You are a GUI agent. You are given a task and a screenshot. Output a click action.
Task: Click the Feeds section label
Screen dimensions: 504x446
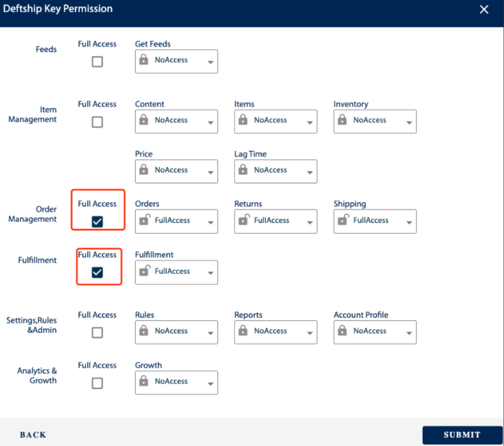point(46,49)
